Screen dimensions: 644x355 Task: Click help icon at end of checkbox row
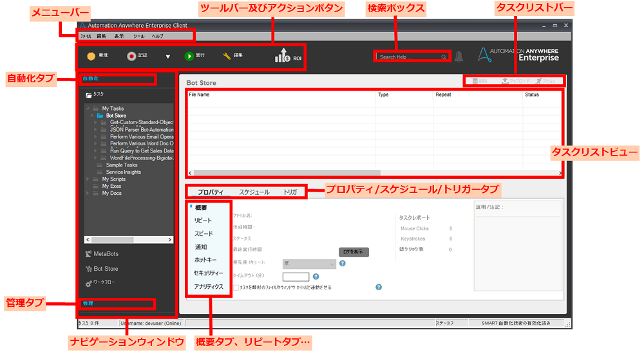(379, 287)
